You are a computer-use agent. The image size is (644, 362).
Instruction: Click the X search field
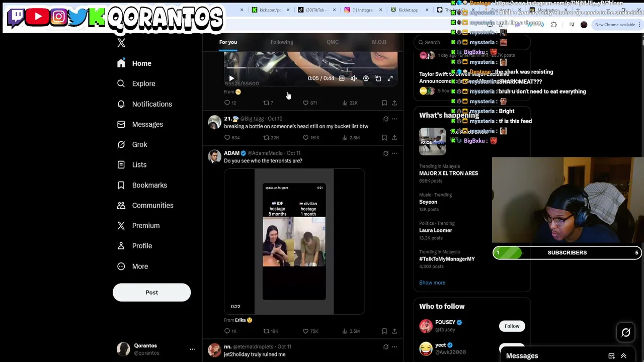click(x=472, y=42)
